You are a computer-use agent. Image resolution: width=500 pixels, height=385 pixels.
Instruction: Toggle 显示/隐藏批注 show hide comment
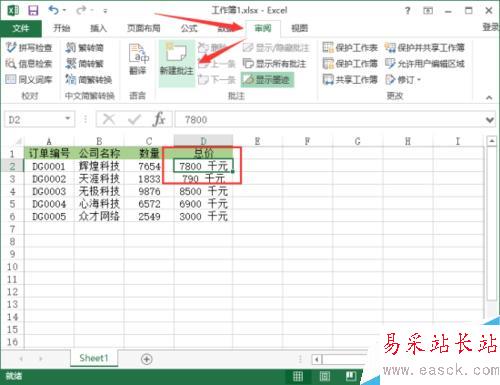click(276, 48)
